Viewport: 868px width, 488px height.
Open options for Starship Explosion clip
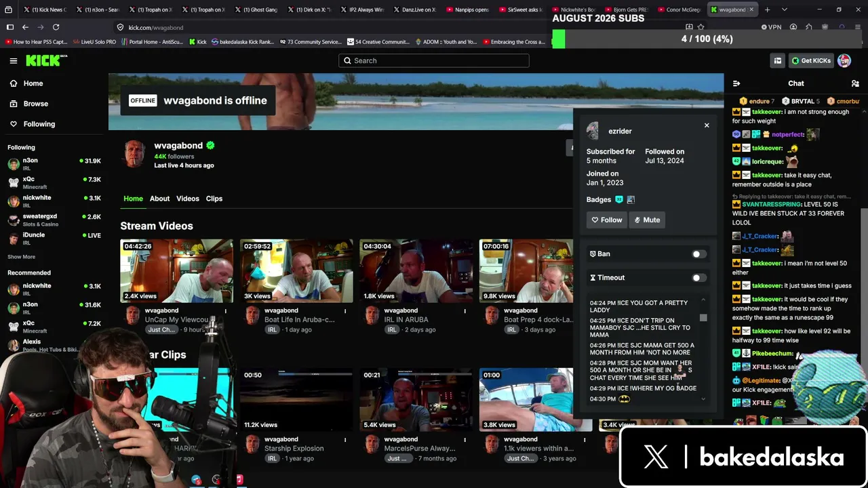click(345, 440)
